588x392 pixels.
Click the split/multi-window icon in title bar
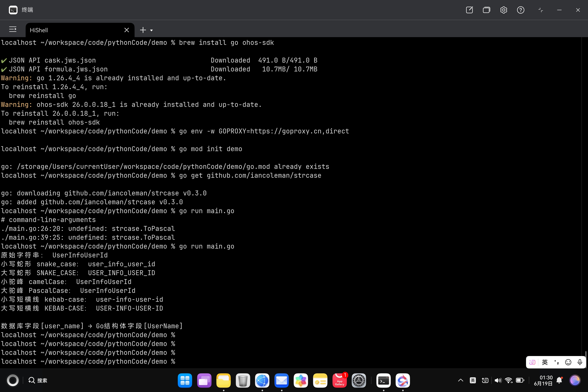(486, 10)
